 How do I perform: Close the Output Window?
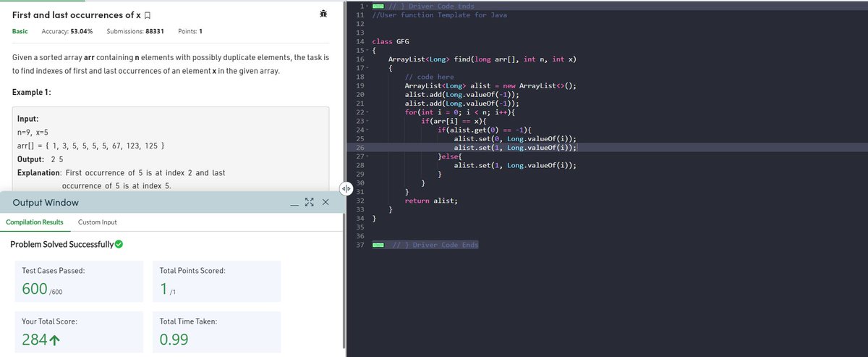click(x=325, y=203)
